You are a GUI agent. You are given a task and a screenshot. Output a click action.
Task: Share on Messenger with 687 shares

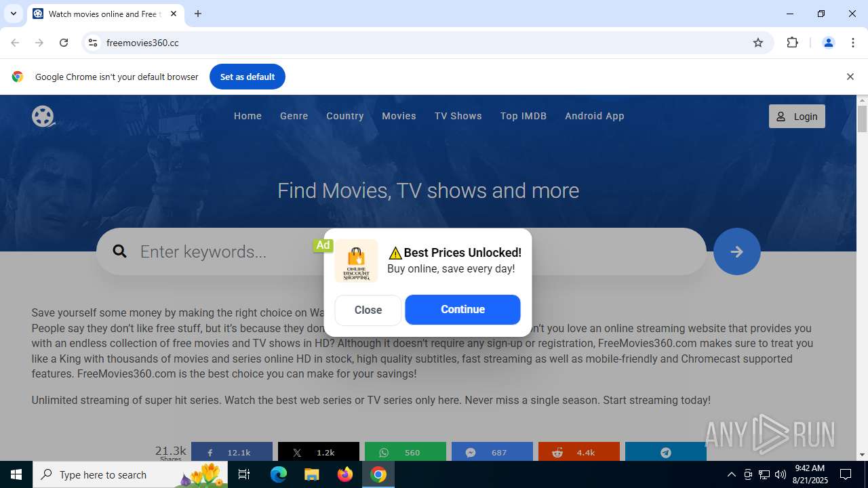pos(492,452)
